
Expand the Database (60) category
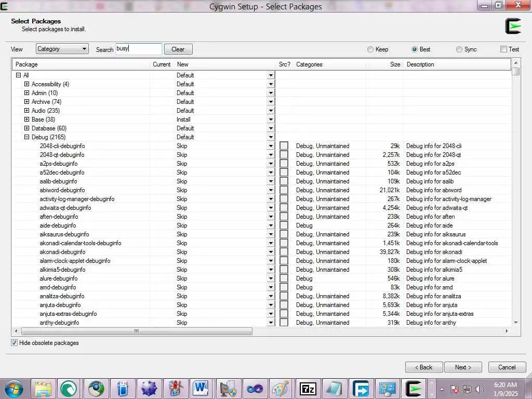click(x=27, y=128)
